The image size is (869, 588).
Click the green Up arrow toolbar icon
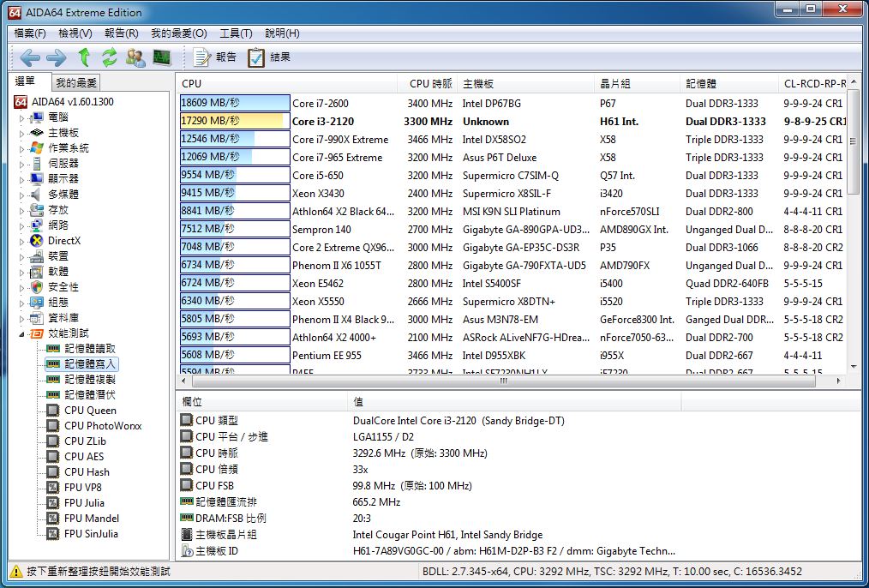(x=84, y=57)
